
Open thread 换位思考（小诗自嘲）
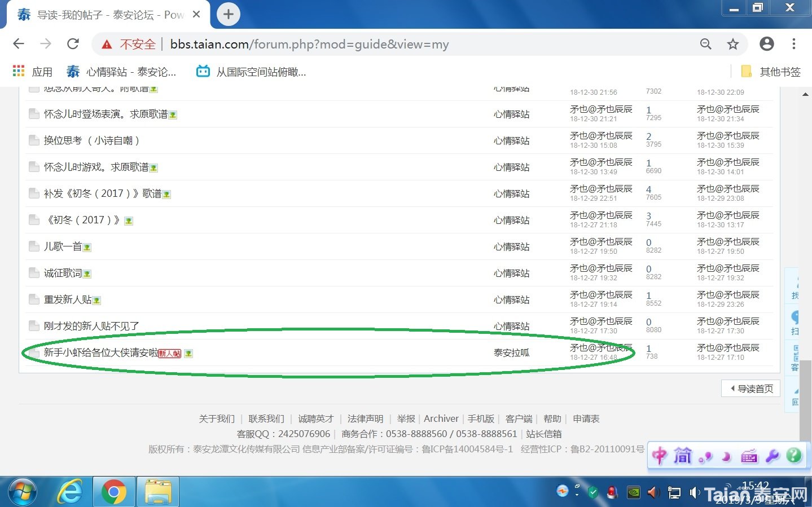91,140
